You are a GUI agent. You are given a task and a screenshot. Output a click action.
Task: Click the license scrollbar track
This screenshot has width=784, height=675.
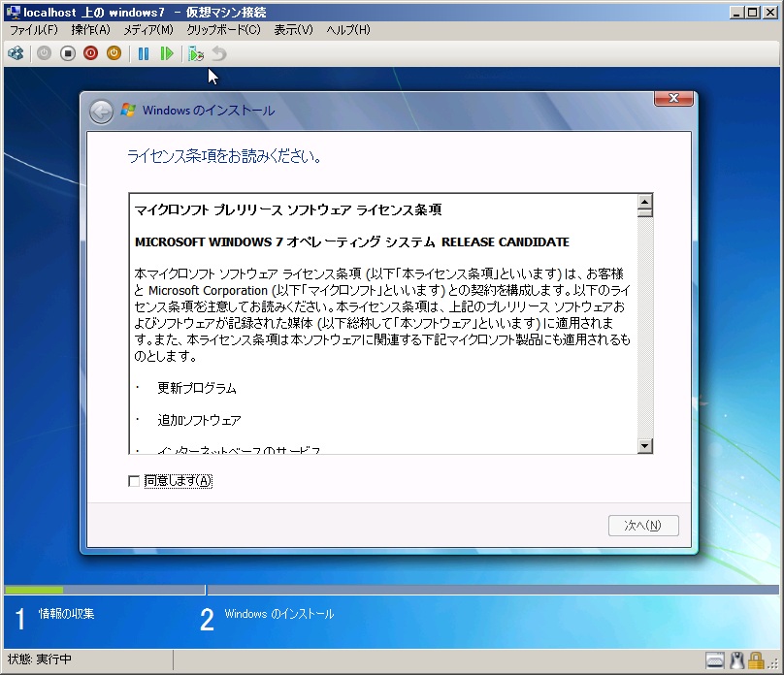point(645,328)
